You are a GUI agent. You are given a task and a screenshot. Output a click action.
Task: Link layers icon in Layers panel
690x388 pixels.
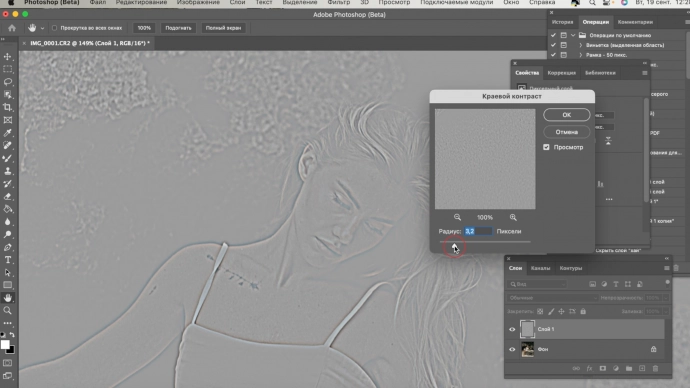(576, 369)
